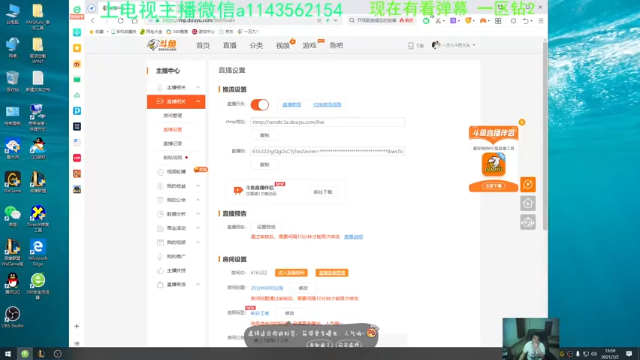Open the 微信 WeChat desktop icon
The width and height of the screenshot is (640, 360).
(12, 216)
